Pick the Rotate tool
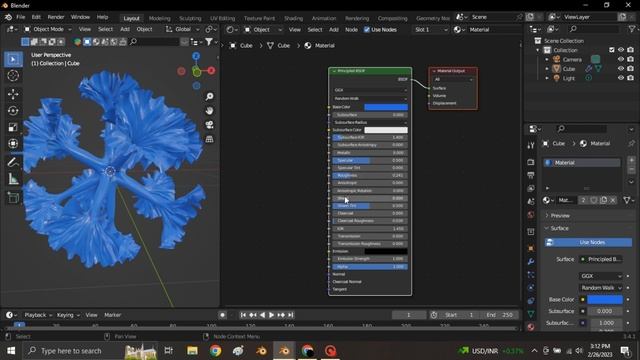640x360 pixels. tap(13, 111)
